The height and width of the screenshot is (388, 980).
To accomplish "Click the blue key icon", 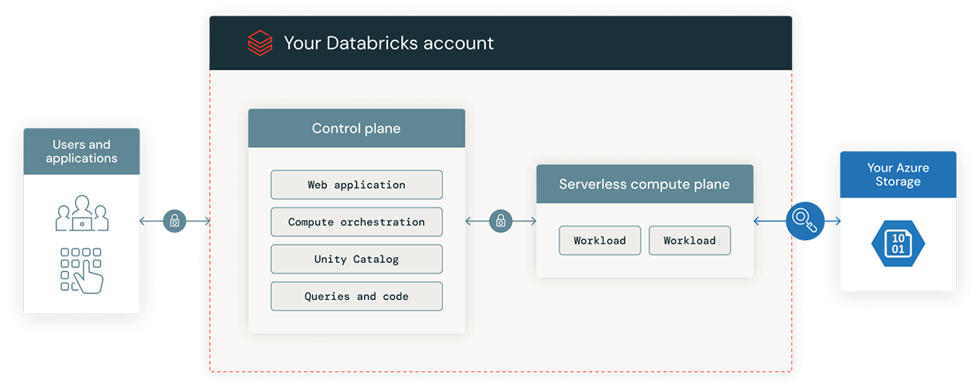I will pyautogui.click(x=804, y=221).
